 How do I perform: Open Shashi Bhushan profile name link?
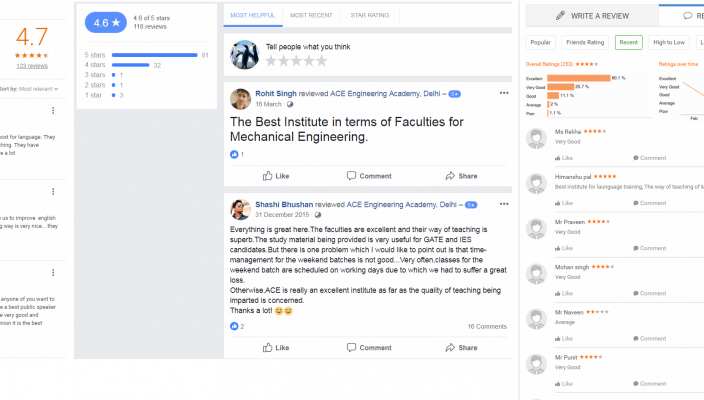(284, 204)
